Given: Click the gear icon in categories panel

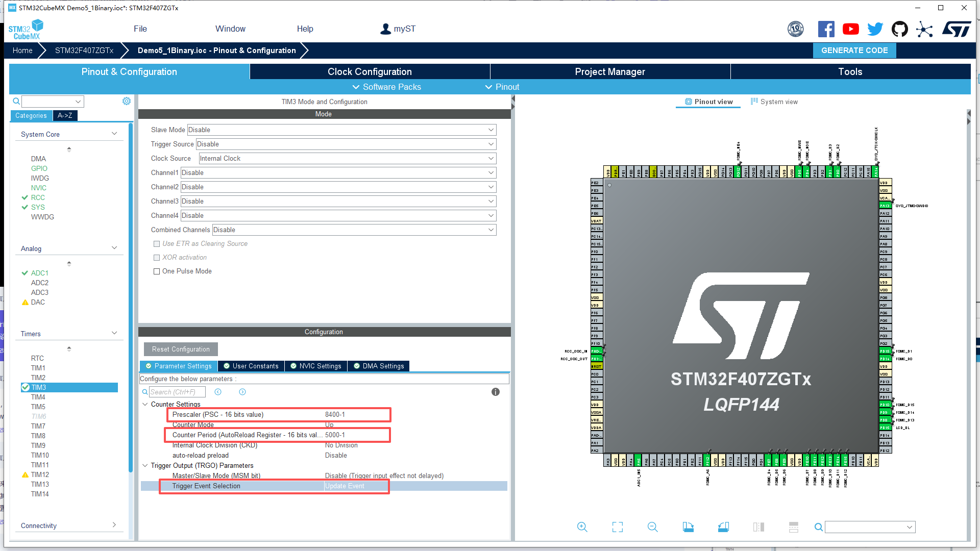Looking at the screenshot, I should 127,101.
